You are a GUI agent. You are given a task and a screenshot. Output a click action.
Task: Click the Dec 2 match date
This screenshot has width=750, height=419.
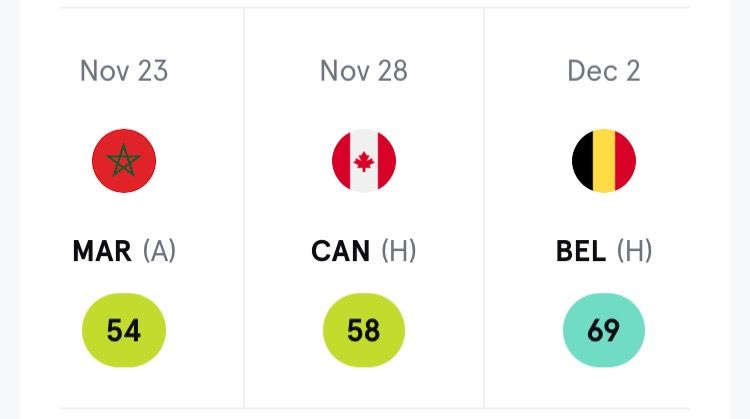604,71
